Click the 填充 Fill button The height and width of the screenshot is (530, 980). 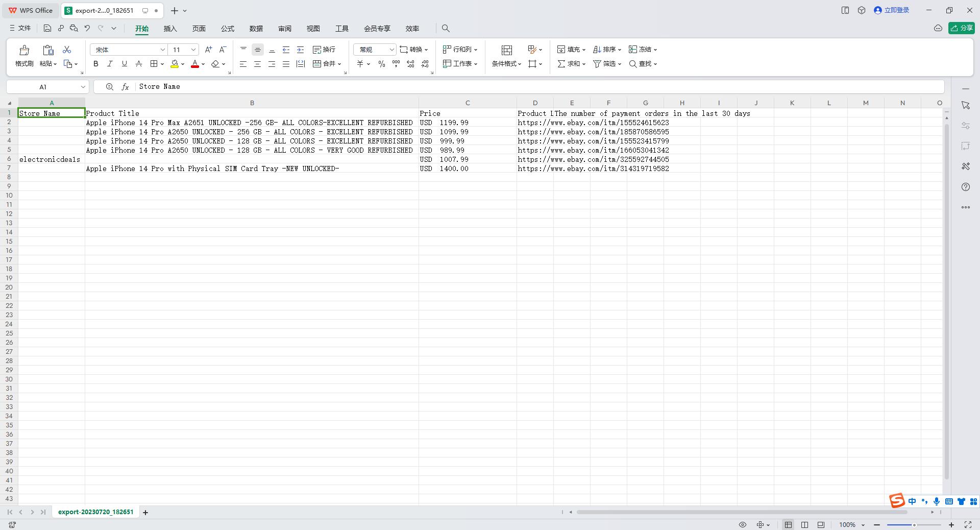[571, 50]
